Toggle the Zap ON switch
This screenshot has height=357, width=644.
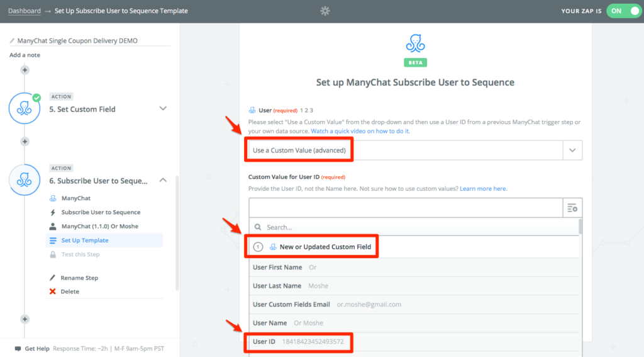click(x=624, y=11)
